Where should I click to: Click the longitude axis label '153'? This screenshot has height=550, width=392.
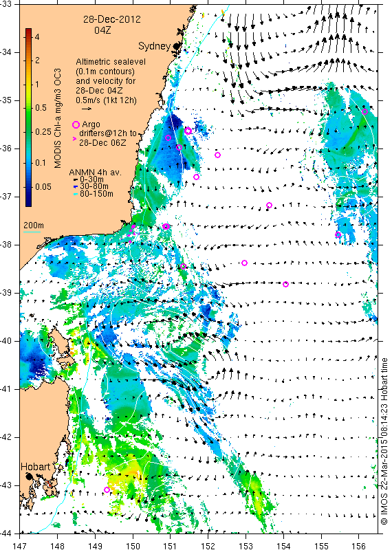click(246, 546)
